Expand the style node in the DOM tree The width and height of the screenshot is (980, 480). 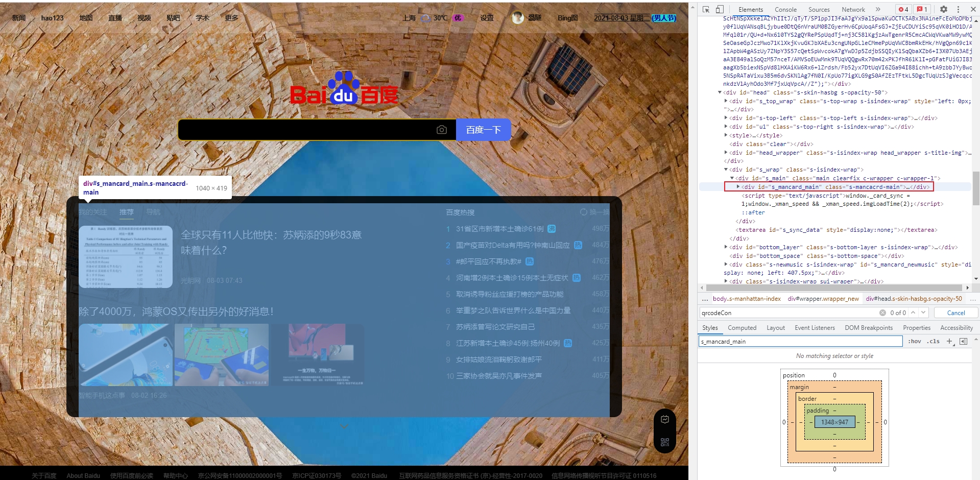(x=726, y=135)
